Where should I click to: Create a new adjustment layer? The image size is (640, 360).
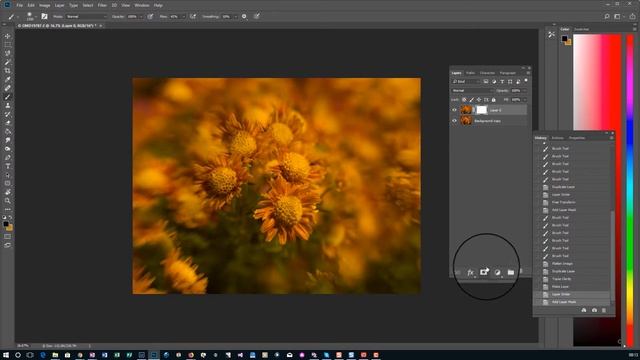point(497,272)
